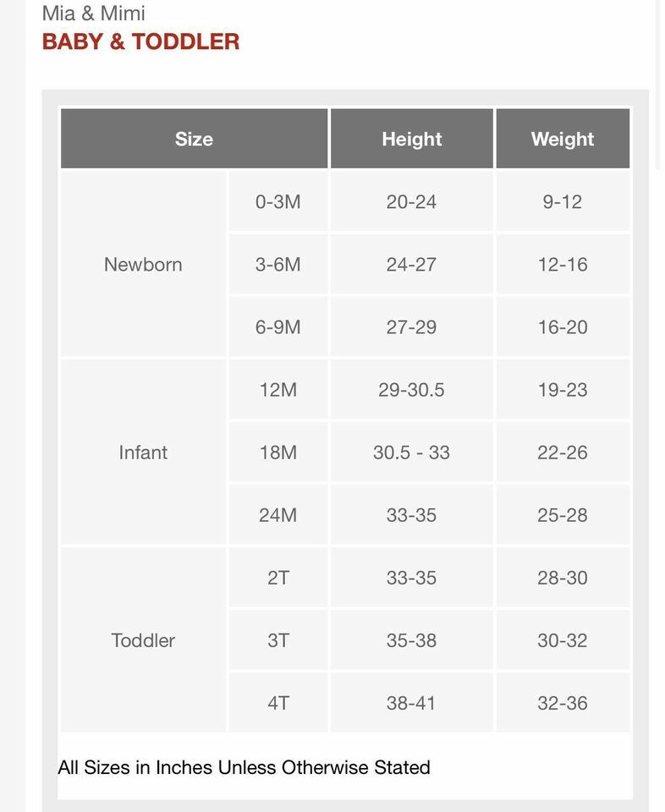Click the 29-30.5 height value
The width and height of the screenshot is (665, 812).
click(x=411, y=389)
